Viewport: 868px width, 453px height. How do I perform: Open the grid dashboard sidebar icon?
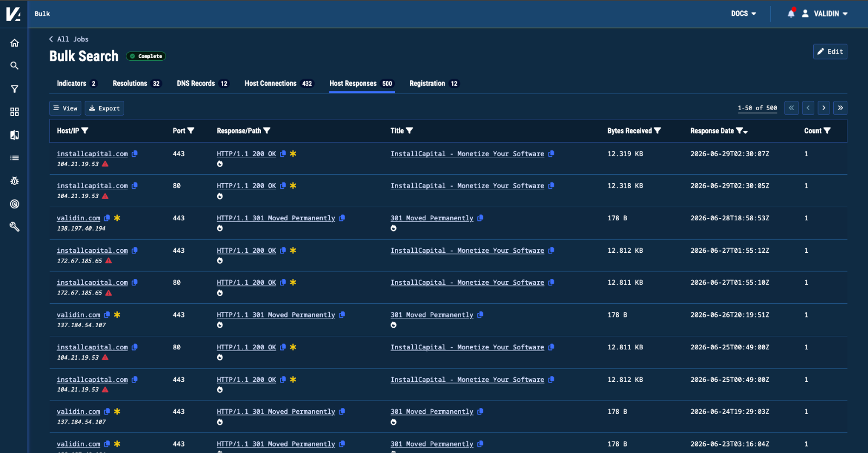15,112
